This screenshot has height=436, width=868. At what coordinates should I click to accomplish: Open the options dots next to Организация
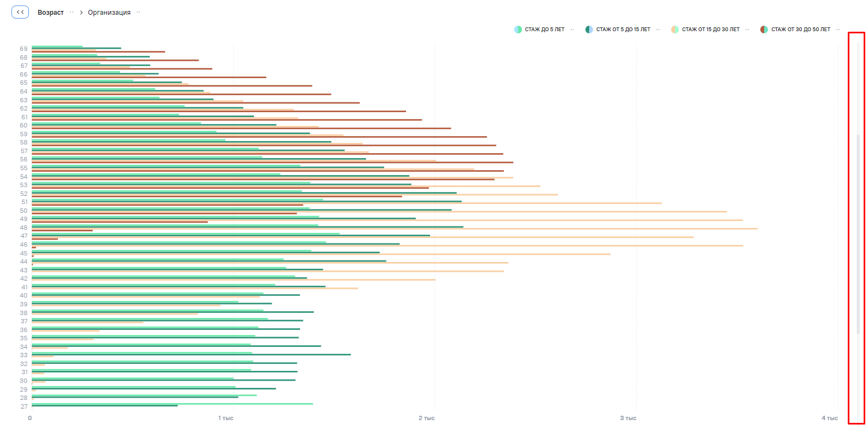click(138, 12)
